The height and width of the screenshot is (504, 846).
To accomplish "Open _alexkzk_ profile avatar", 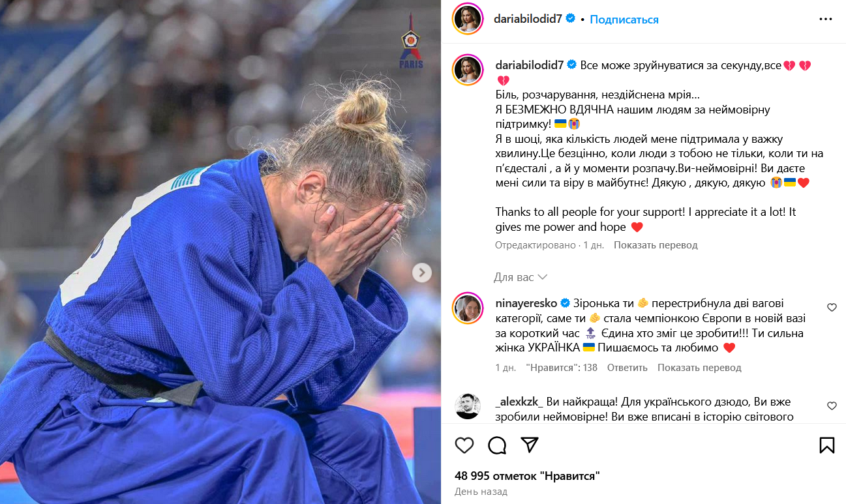I will [467, 406].
